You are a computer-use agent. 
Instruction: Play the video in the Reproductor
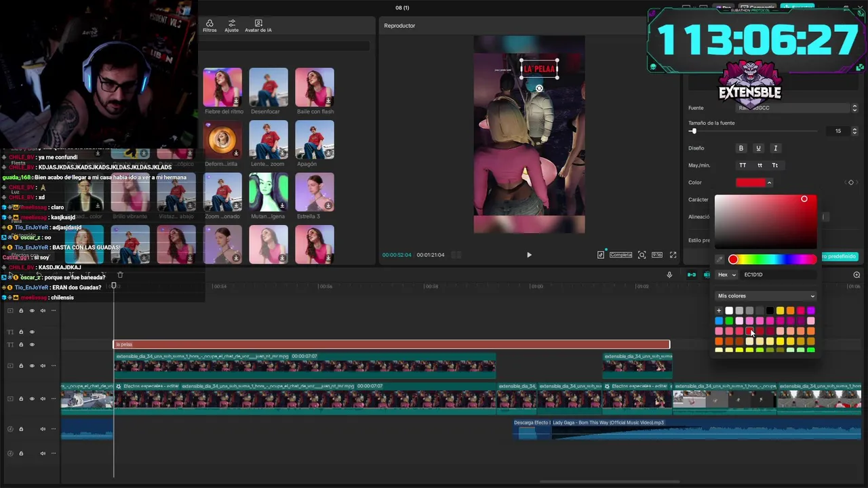click(x=529, y=255)
